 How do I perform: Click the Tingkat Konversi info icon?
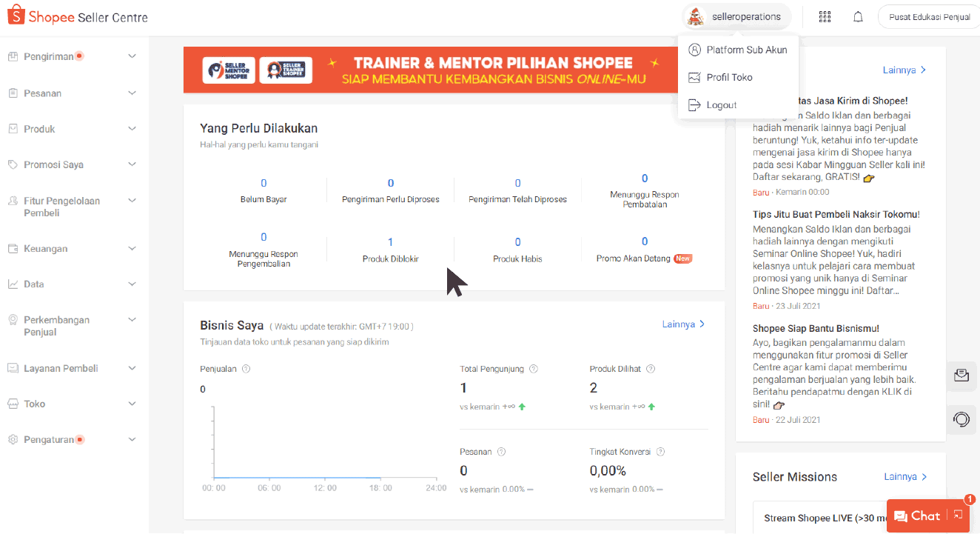[660, 452]
